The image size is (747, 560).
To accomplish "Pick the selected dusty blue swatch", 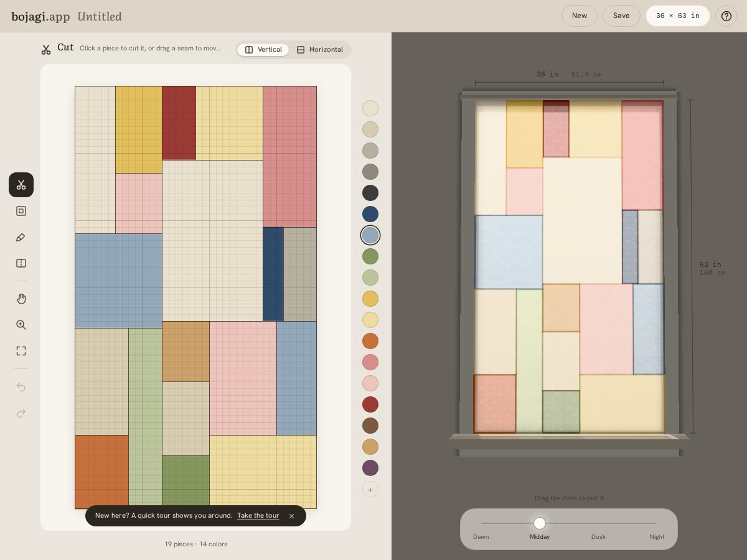I will tap(370, 235).
